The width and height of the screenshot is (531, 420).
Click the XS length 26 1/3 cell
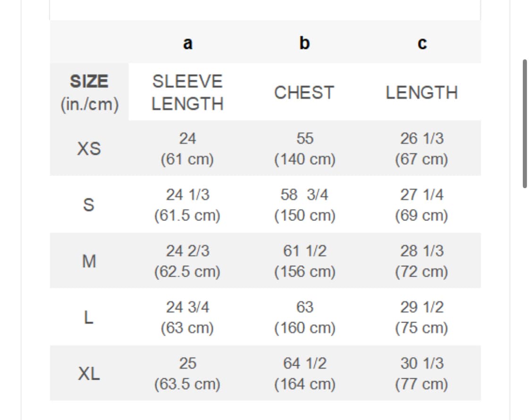(421, 149)
